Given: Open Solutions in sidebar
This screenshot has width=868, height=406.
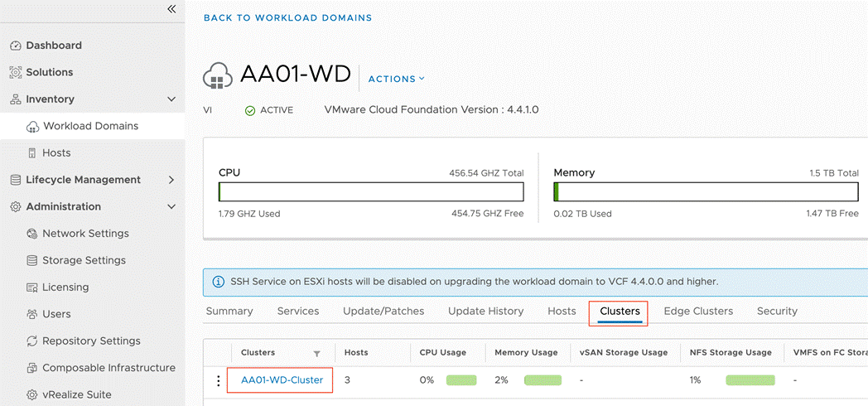Looking at the screenshot, I should pos(49,73).
